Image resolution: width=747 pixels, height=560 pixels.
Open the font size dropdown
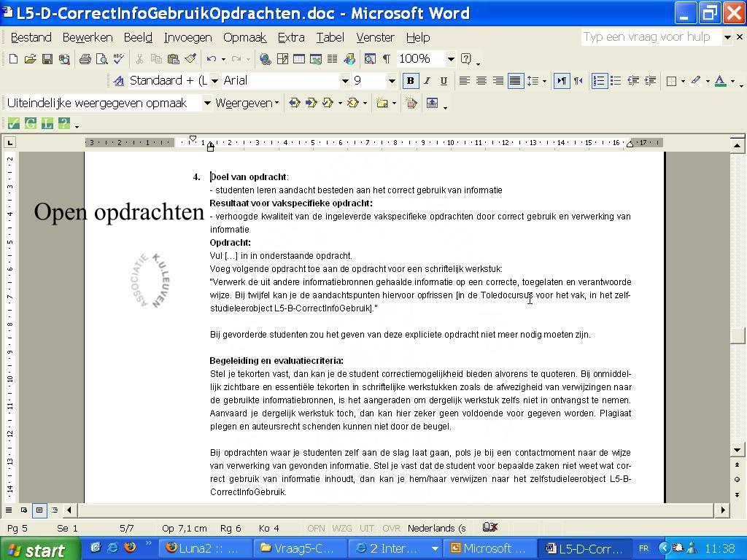(x=392, y=81)
